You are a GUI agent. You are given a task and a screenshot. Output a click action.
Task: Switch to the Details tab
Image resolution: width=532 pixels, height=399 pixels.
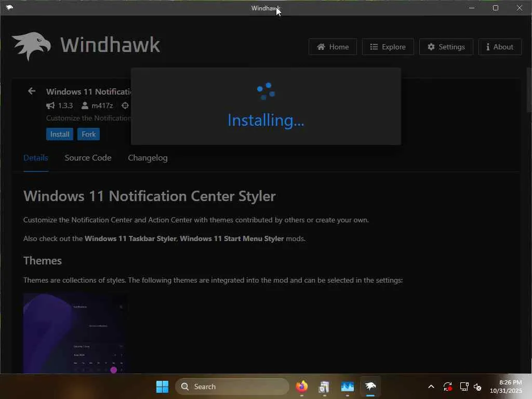36,158
